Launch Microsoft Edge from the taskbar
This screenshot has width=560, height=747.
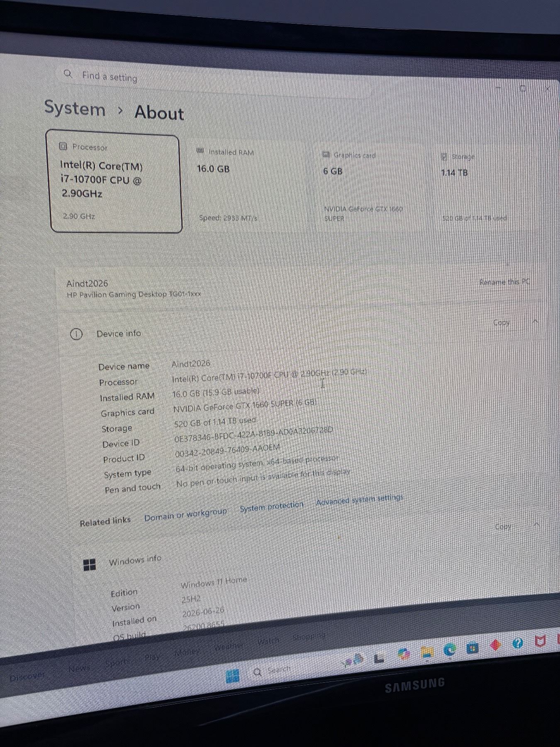(450, 649)
